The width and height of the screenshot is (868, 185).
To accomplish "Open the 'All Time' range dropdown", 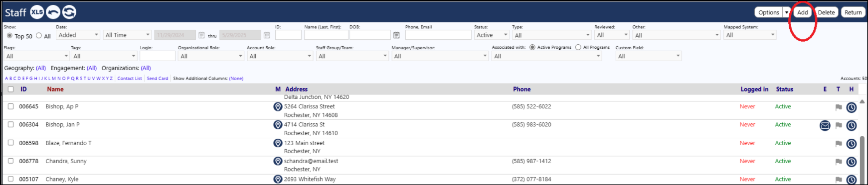I will point(127,35).
